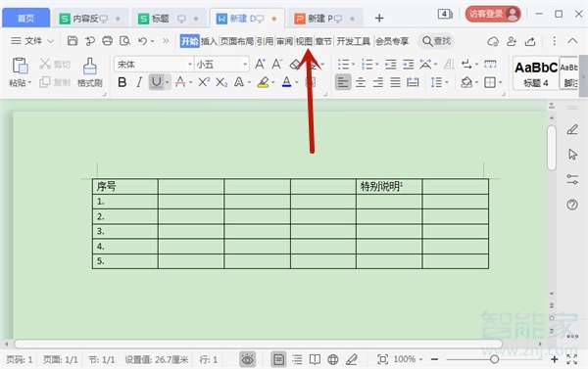Add a new document tab with plus
This screenshot has width=588, height=369.
[x=379, y=18]
